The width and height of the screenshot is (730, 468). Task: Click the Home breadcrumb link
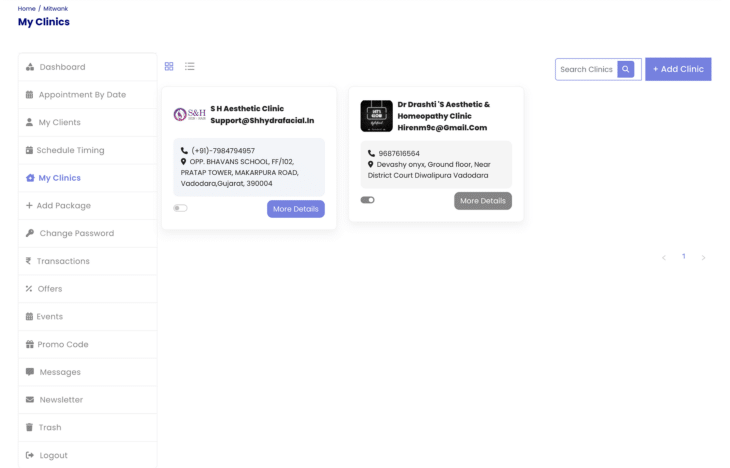click(26, 8)
